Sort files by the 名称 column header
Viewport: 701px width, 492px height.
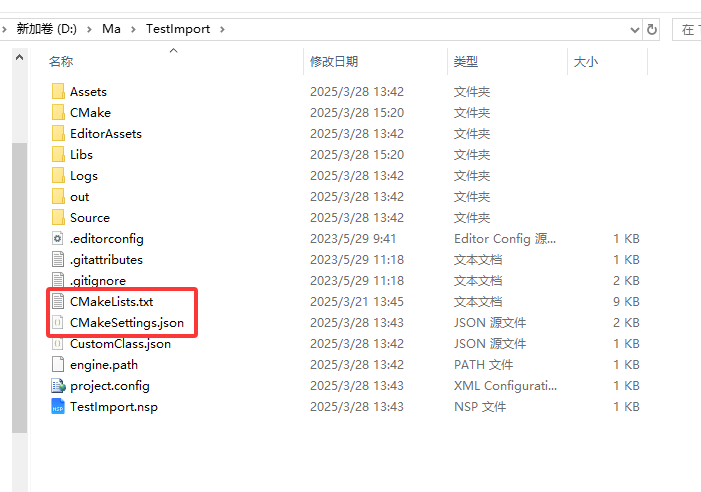pyautogui.click(x=62, y=62)
